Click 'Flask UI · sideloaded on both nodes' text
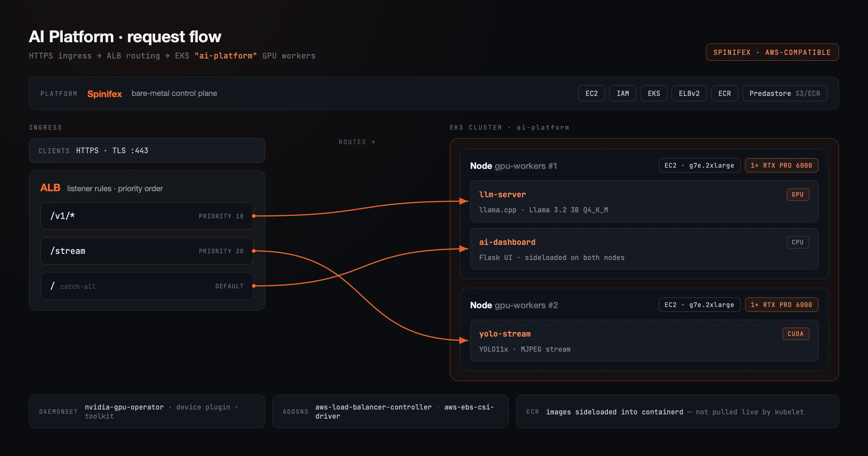868x456 pixels. [x=552, y=258]
